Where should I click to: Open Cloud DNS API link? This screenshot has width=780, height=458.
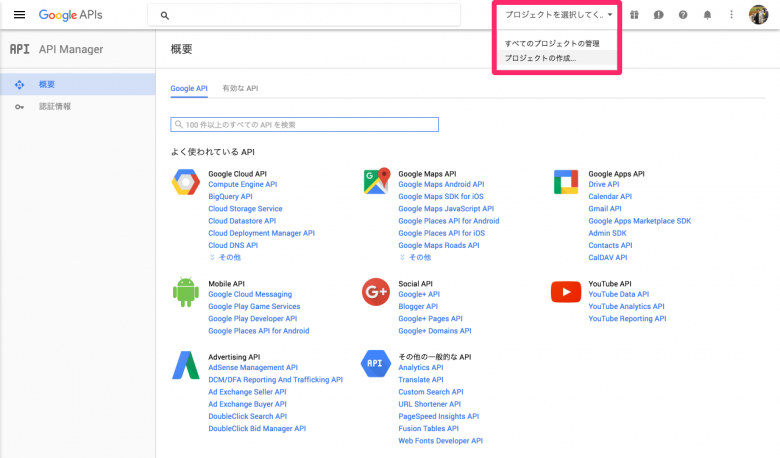coord(233,245)
